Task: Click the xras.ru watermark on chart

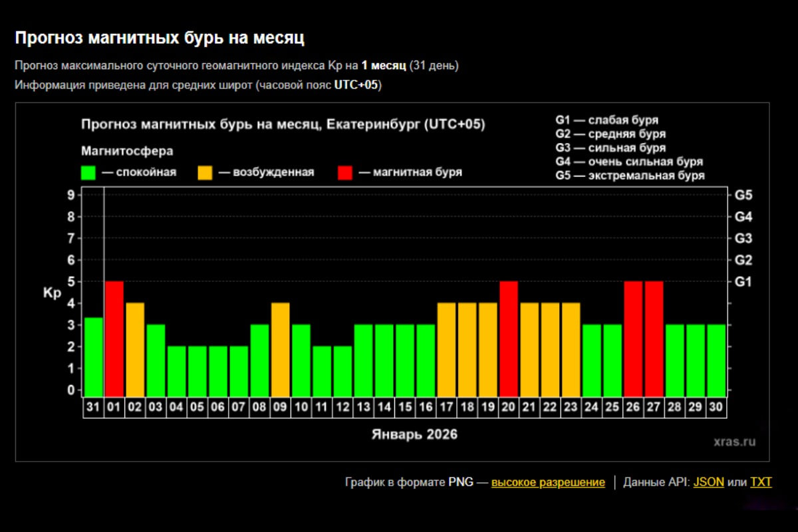Action: click(x=734, y=441)
